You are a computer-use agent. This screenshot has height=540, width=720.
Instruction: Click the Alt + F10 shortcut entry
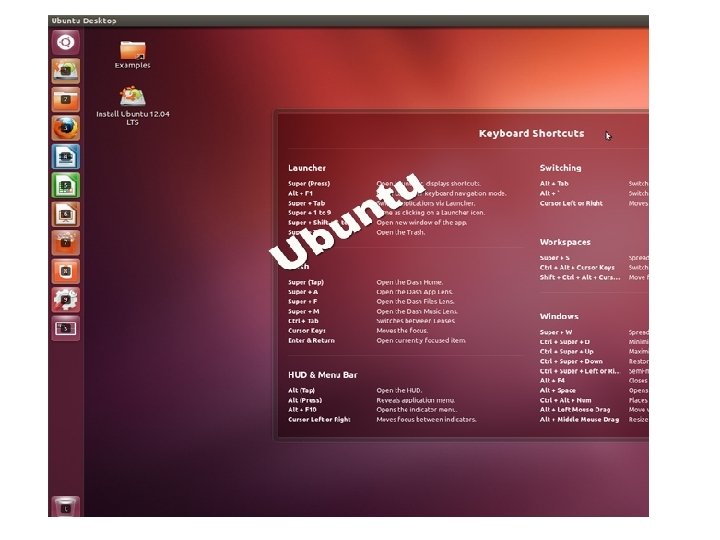pyautogui.click(x=302, y=410)
